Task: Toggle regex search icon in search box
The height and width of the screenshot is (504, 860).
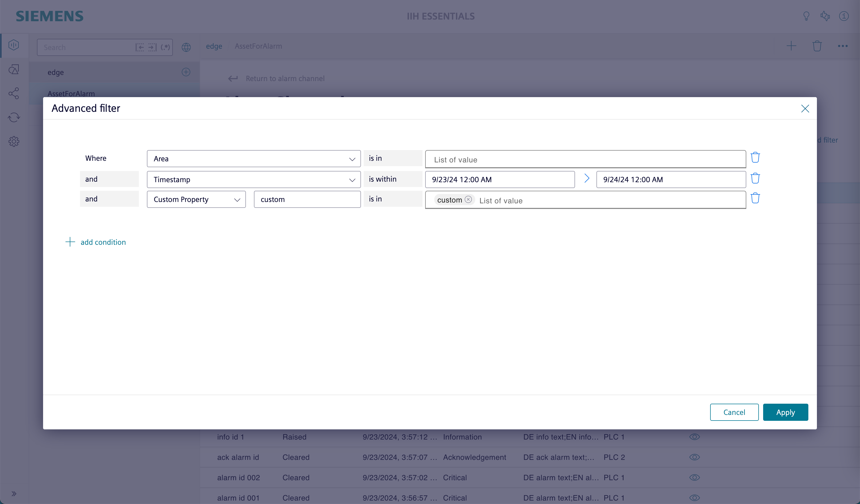Action: click(x=165, y=47)
